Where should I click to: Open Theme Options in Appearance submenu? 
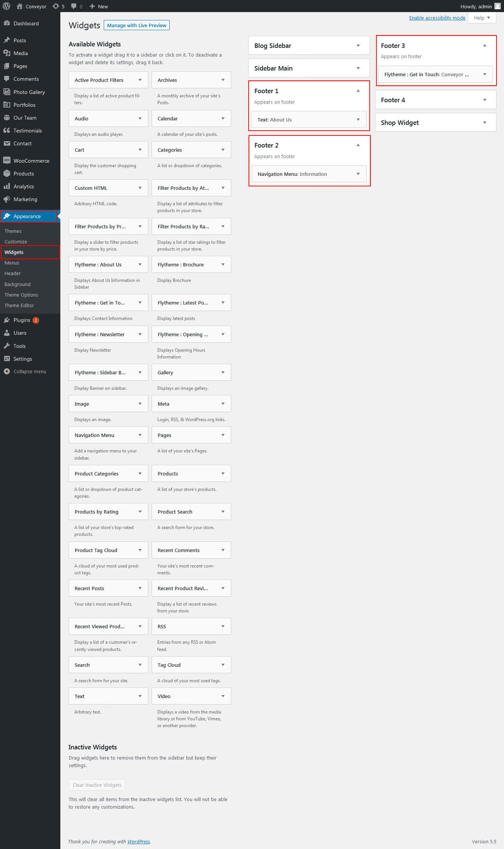pyautogui.click(x=21, y=295)
